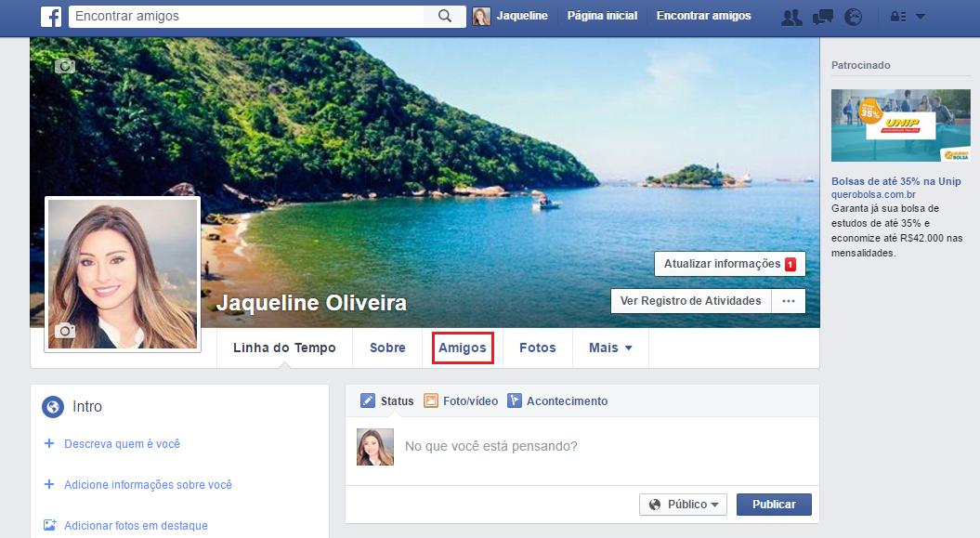Open the messages icon in top bar
The width and height of the screenshot is (980, 538).
822,16
